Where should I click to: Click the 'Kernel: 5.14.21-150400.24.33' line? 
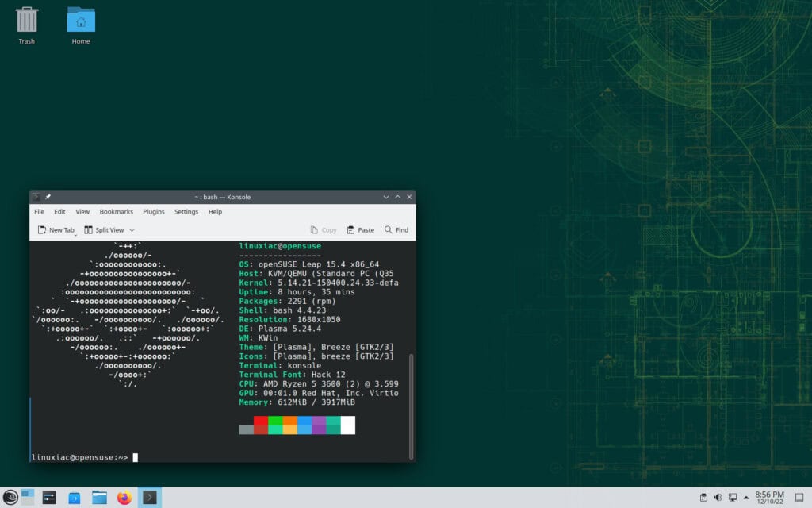point(319,283)
